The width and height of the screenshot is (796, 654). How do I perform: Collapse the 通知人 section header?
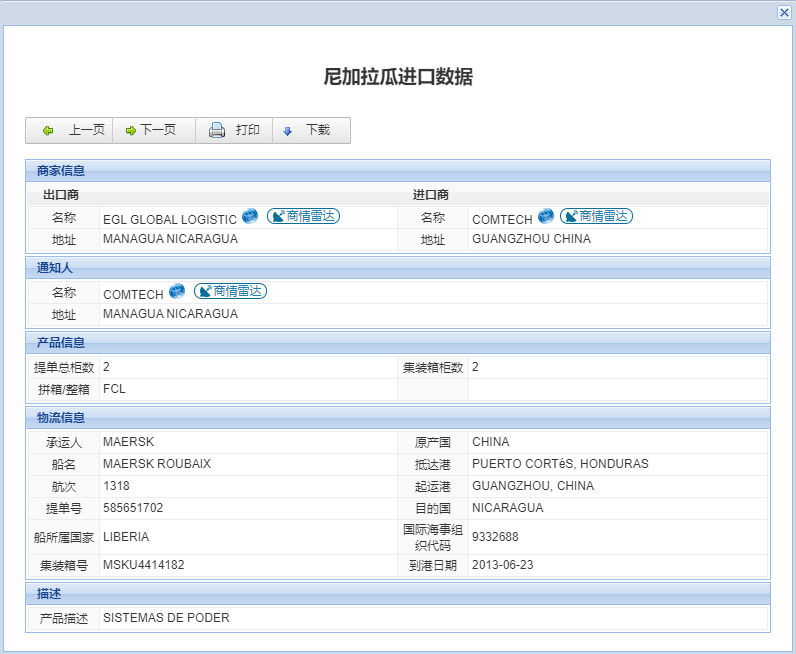pos(55,268)
